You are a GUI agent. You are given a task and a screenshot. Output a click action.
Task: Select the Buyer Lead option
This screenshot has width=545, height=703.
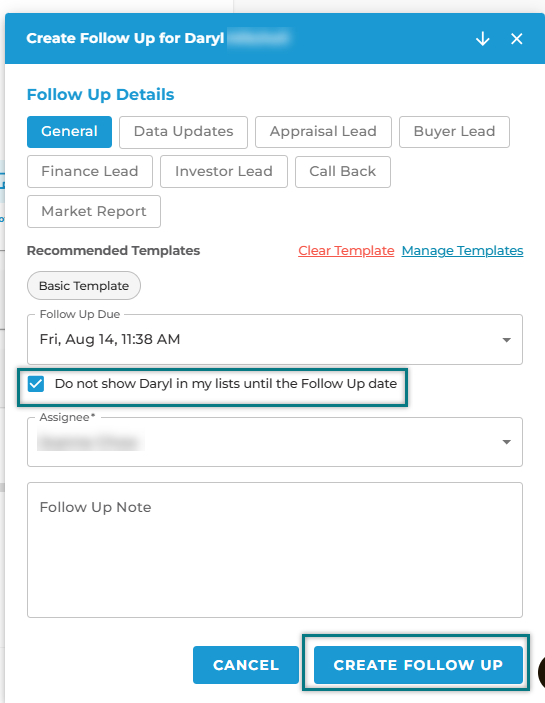click(454, 132)
